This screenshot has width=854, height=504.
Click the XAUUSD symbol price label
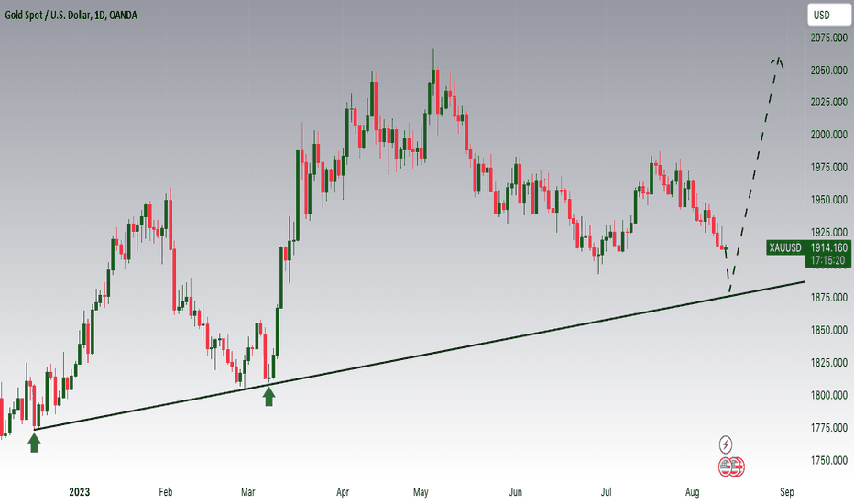pyautogui.click(x=785, y=248)
